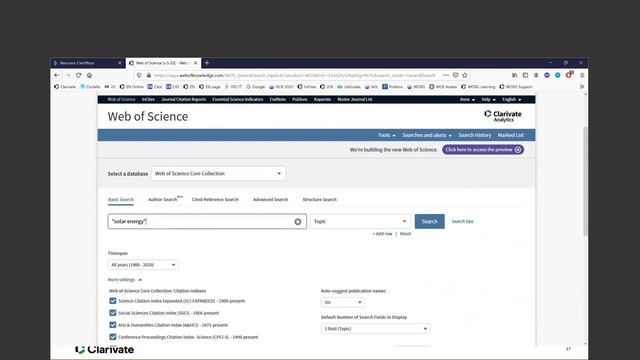Open the HCR 2020 bookmark
Viewport: 640px width, 360px height.
coord(281,87)
